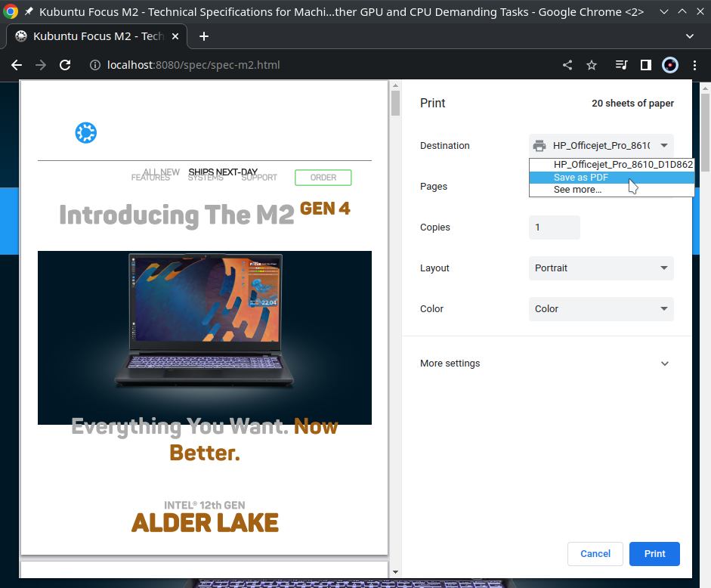Close the Kubuntu Focus M2 tab
This screenshot has width=711, height=588.
[175, 36]
